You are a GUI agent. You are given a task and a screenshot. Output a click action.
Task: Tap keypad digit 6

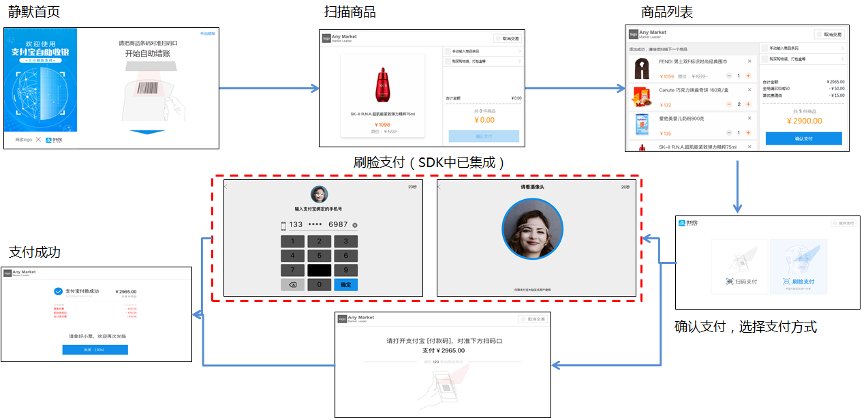point(345,256)
